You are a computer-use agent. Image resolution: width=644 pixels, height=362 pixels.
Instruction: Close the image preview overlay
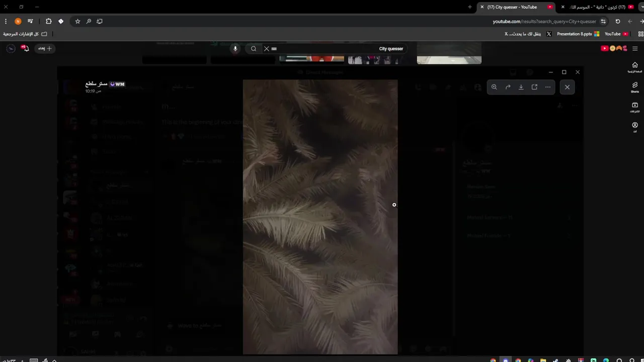(567, 87)
